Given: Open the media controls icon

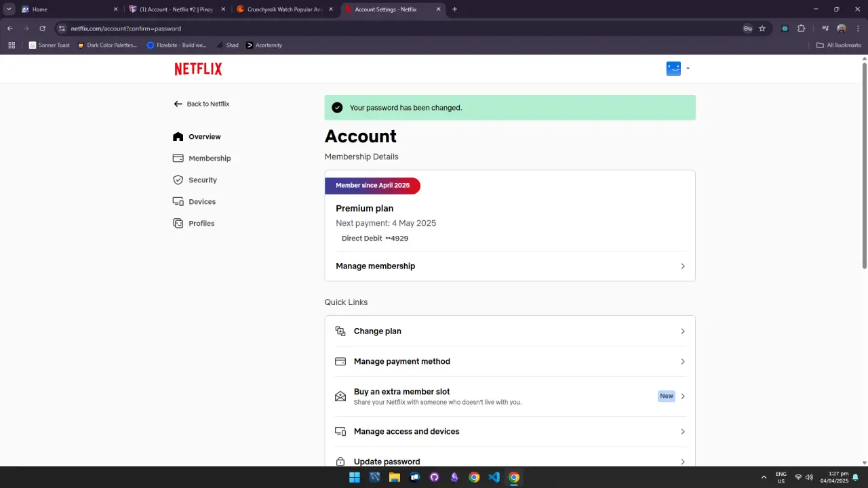Looking at the screenshot, I should point(825,28).
